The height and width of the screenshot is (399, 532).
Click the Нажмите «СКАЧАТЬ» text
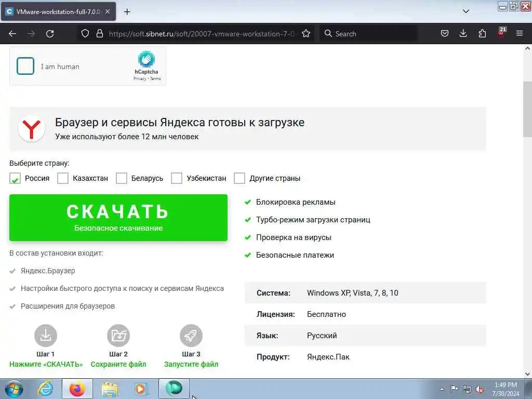[46, 364]
